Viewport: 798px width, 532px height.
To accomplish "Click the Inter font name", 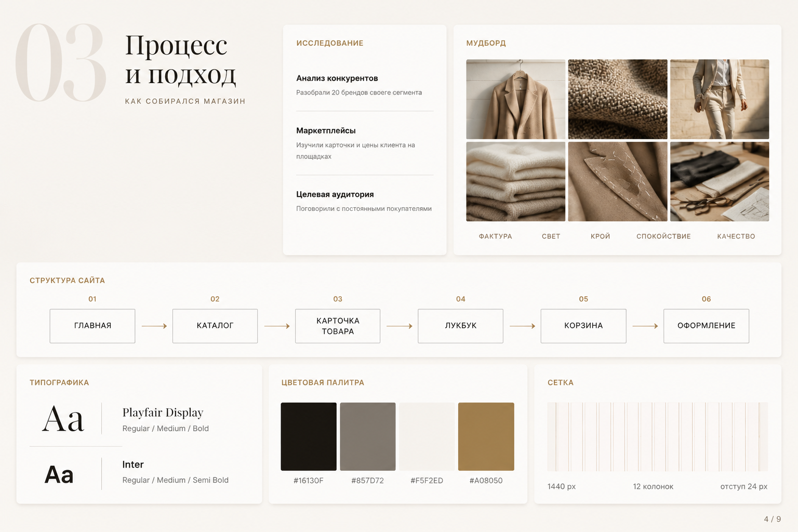I will click(133, 464).
